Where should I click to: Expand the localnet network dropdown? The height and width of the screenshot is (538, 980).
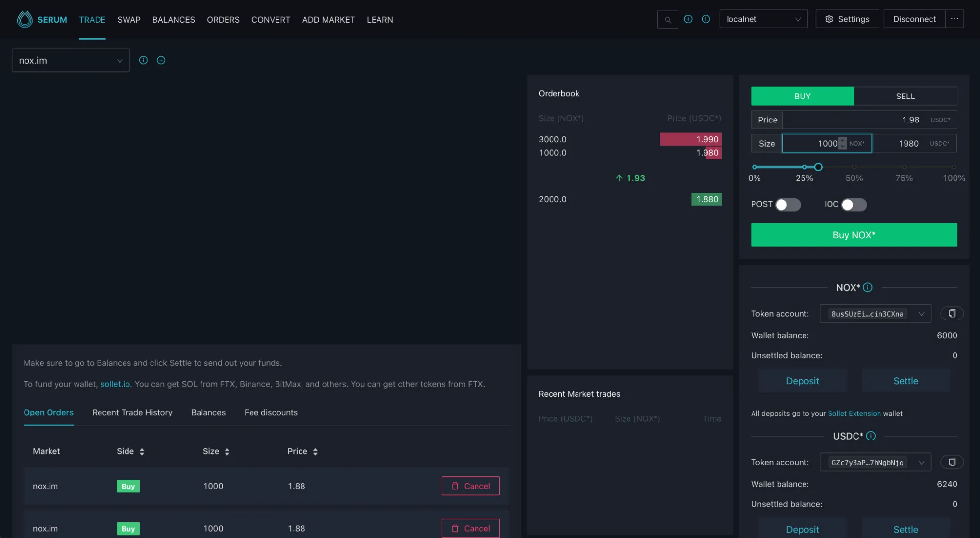coord(763,19)
